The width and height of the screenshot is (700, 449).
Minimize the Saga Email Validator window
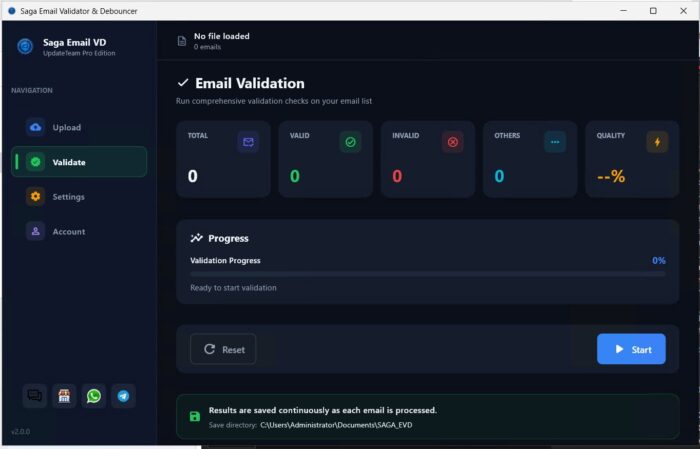click(x=624, y=11)
